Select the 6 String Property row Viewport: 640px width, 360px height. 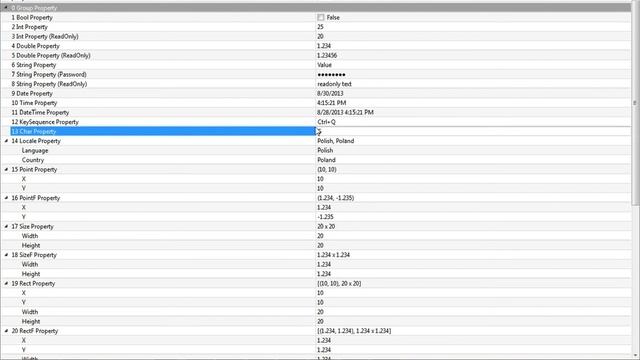pos(316,65)
